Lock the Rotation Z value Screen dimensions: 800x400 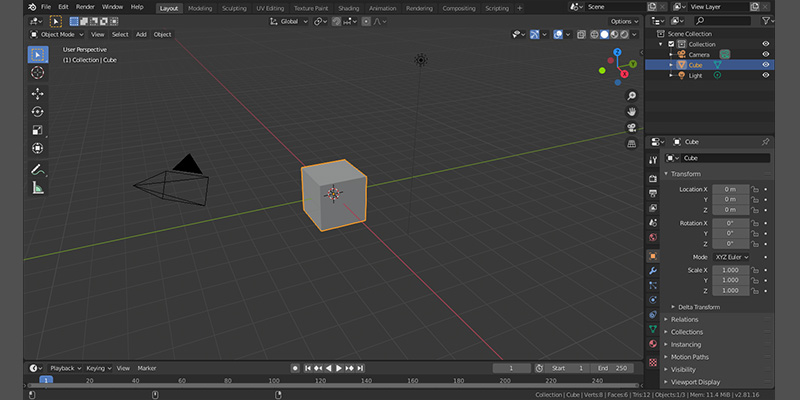click(755, 244)
